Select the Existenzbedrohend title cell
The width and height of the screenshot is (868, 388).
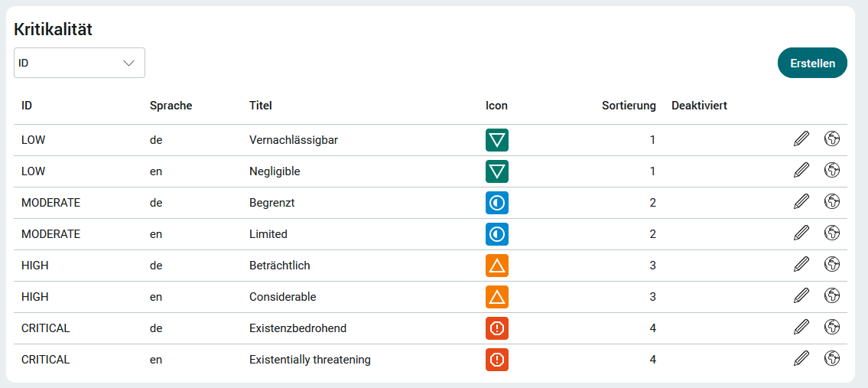(297, 328)
